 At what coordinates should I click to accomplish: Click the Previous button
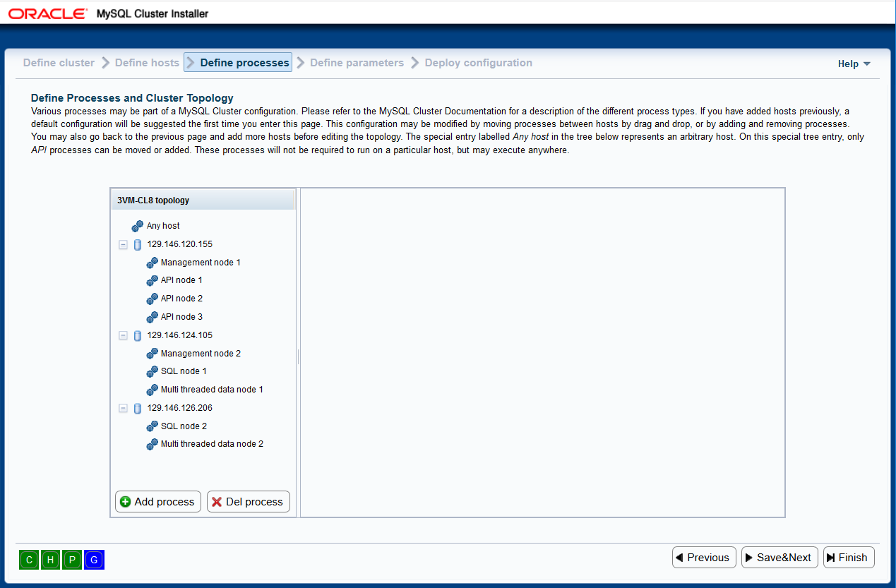pyautogui.click(x=704, y=558)
